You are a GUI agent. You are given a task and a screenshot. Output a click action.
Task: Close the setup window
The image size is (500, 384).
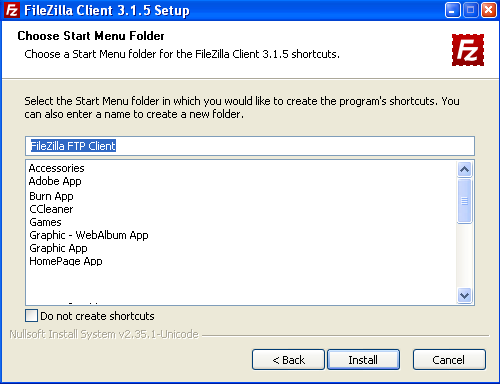pyautogui.click(x=488, y=10)
